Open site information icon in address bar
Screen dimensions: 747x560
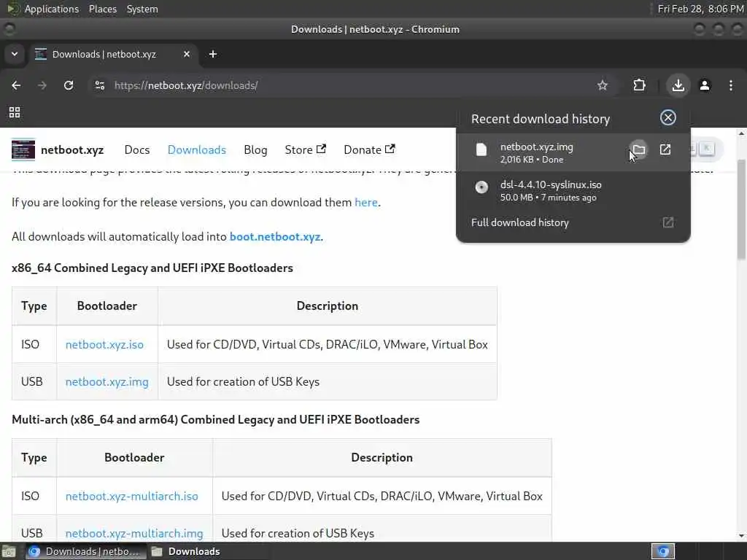pyautogui.click(x=100, y=85)
